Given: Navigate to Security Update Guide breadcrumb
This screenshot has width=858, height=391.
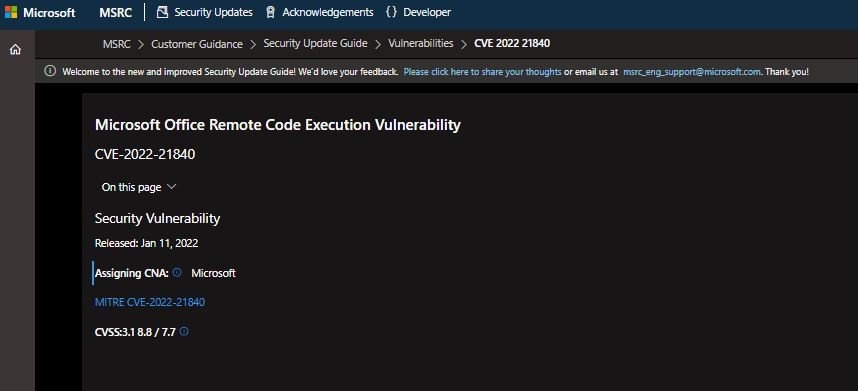Looking at the screenshot, I should [316, 43].
